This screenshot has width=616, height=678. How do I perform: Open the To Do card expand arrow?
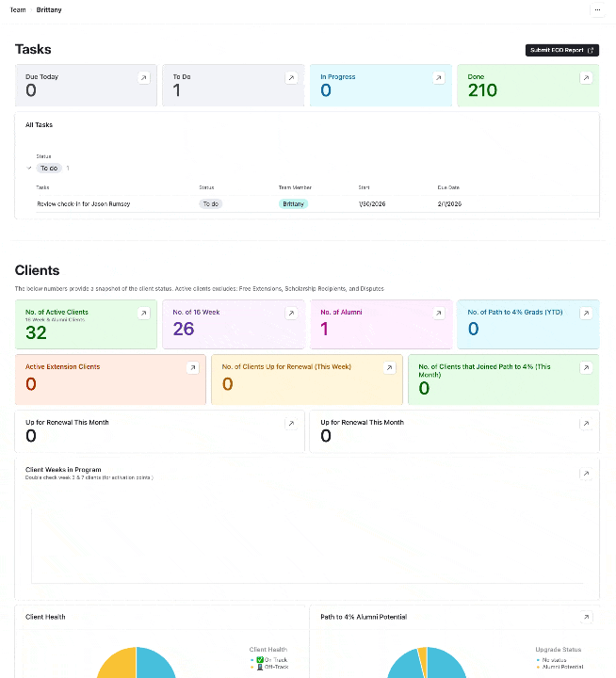point(291,78)
